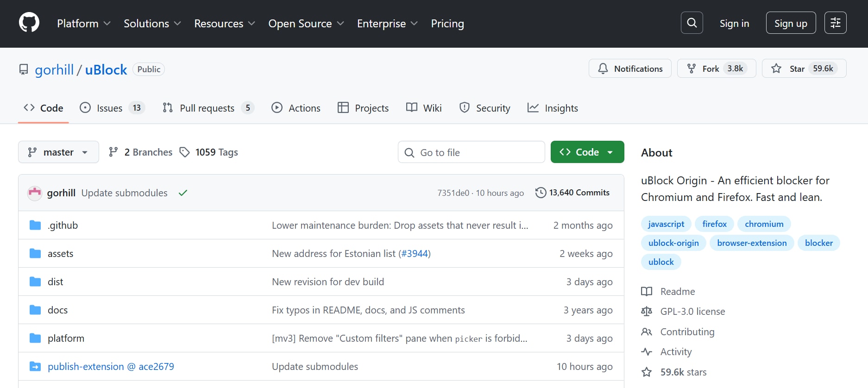The width and height of the screenshot is (868, 388).
Task: Open the Pricing page
Action: click(447, 23)
